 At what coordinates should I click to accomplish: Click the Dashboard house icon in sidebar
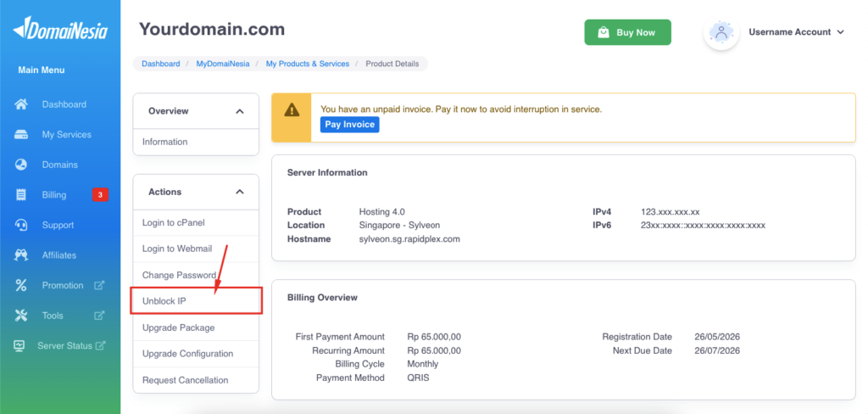click(21, 104)
